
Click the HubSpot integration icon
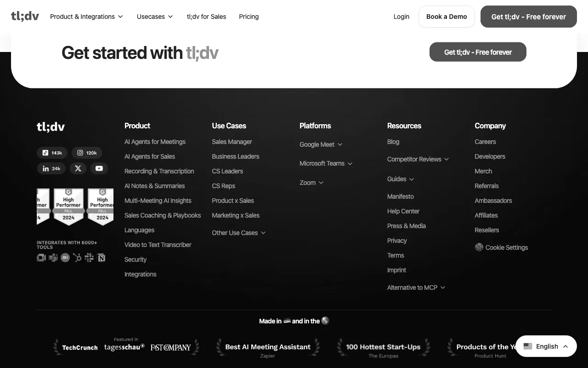pos(77,258)
